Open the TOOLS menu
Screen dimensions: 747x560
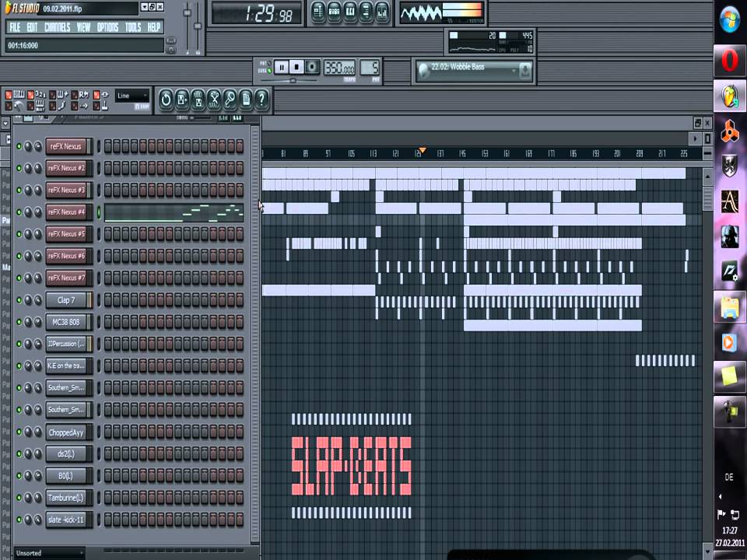(133, 27)
